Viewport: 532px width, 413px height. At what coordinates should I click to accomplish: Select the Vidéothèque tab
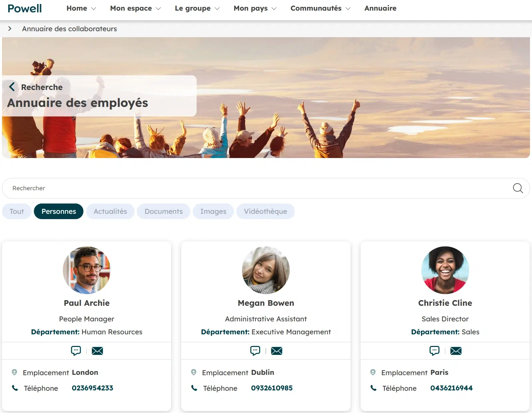[x=265, y=211]
